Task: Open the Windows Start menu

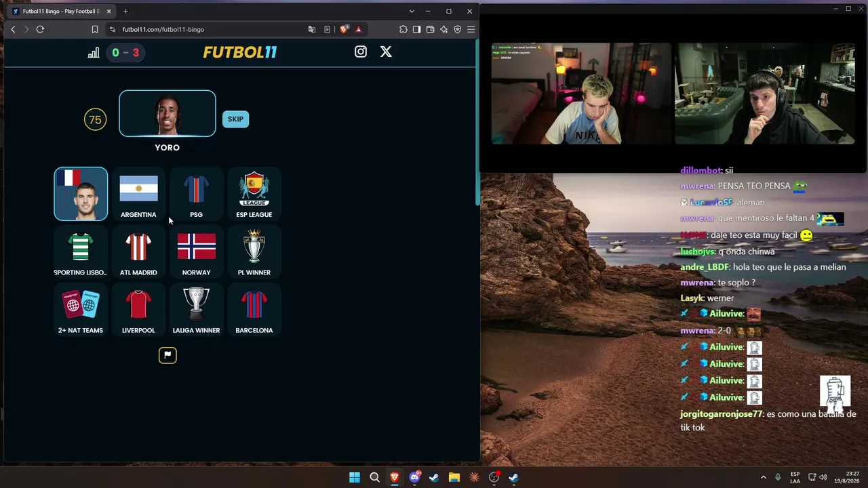Action: click(x=355, y=477)
